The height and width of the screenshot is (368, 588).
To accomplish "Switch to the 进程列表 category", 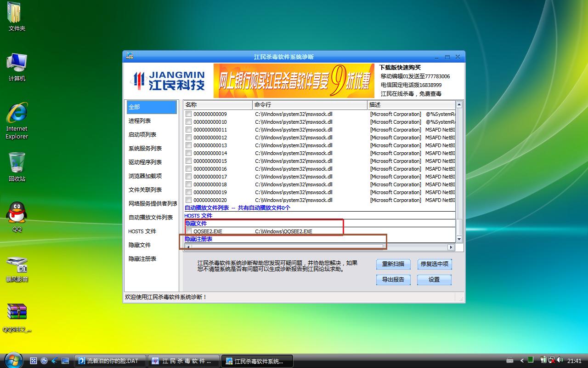I will (x=152, y=121).
